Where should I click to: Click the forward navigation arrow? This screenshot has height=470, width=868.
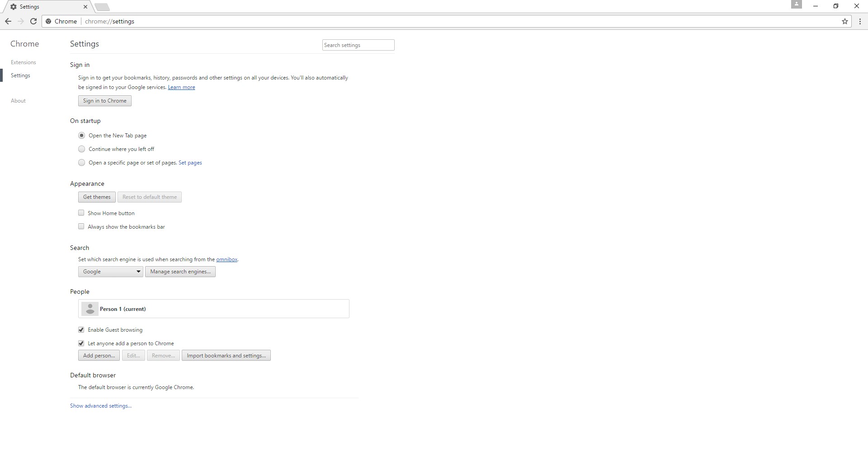pyautogui.click(x=21, y=21)
